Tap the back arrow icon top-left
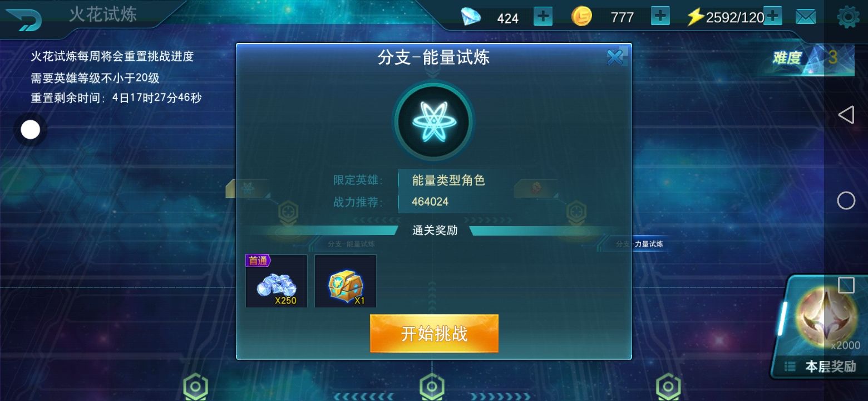This screenshot has width=868, height=401. (x=24, y=20)
